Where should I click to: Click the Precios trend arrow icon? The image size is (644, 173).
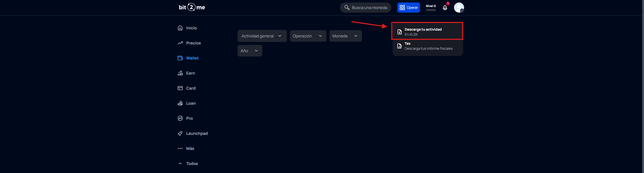click(180, 43)
